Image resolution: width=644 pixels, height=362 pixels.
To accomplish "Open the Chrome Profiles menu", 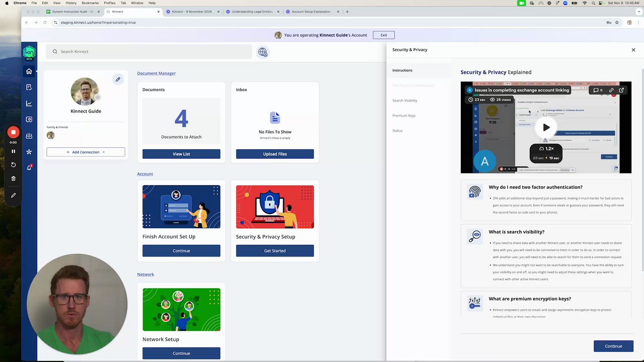I will click(x=110, y=3).
